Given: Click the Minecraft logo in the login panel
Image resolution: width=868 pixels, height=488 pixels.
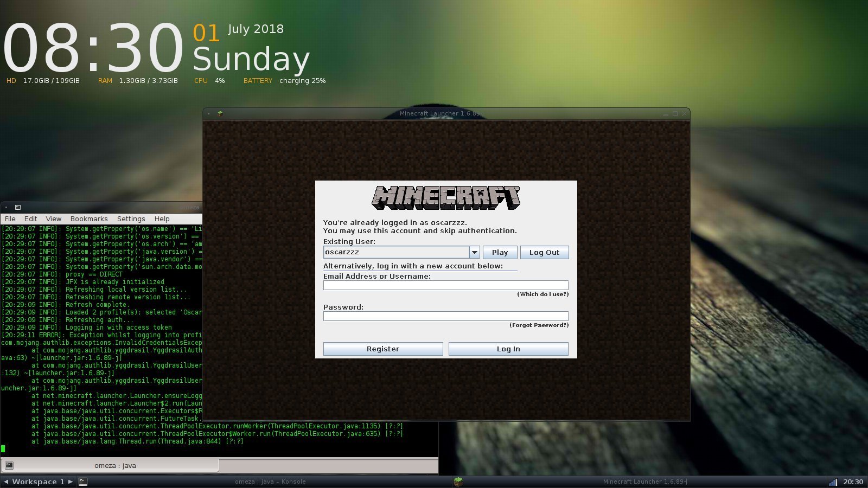Looking at the screenshot, I should point(446,198).
